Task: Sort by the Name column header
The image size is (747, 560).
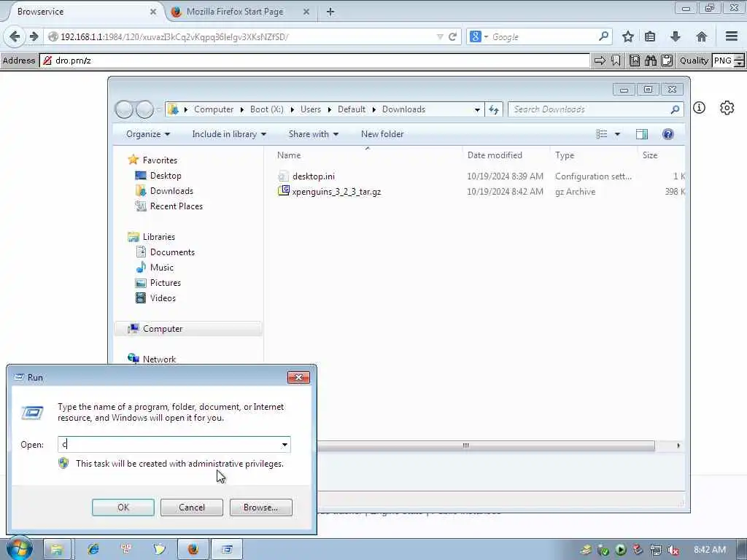Action: (368, 155)
